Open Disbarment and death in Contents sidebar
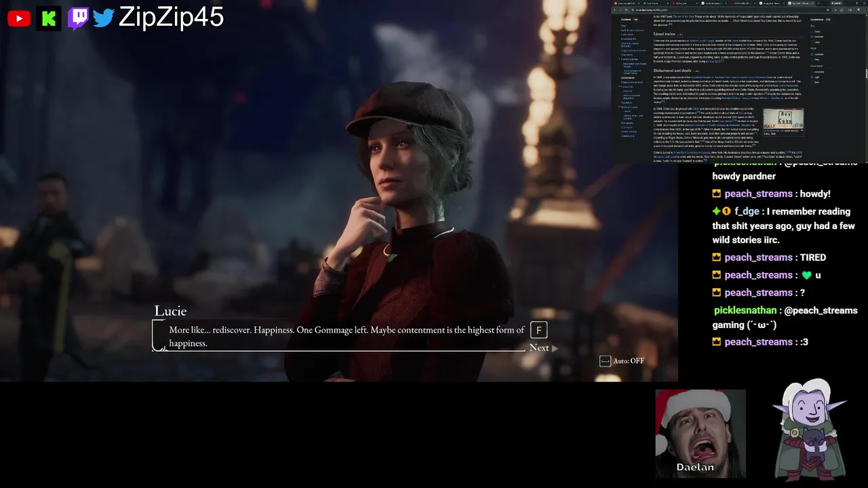Screen dimensions: 868x488 point(632,82)
